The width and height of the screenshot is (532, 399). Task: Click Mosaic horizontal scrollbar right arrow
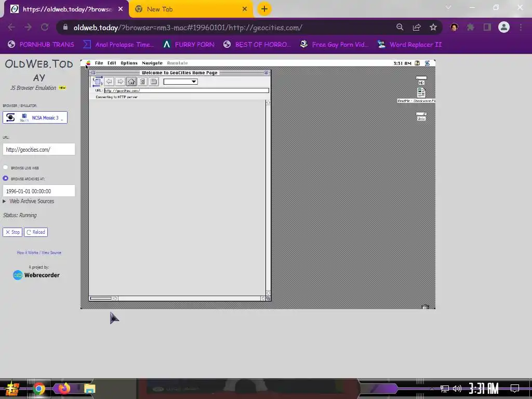click(x=263, y=299)
